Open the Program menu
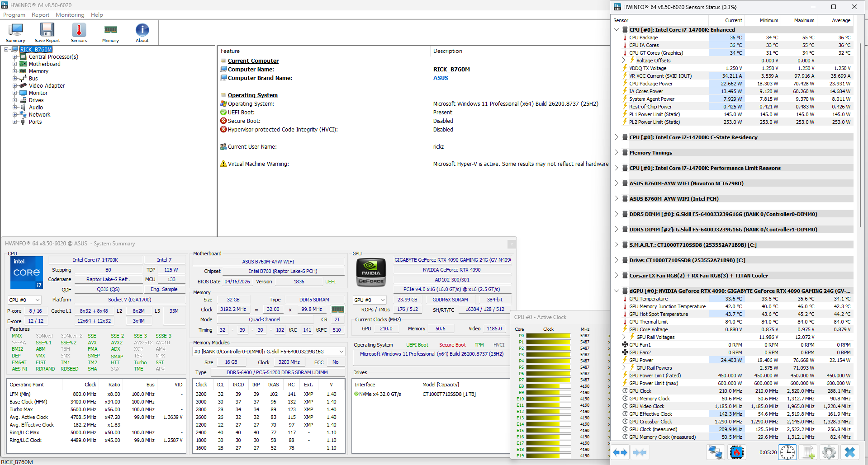The image size is (868, 465). 14,15
